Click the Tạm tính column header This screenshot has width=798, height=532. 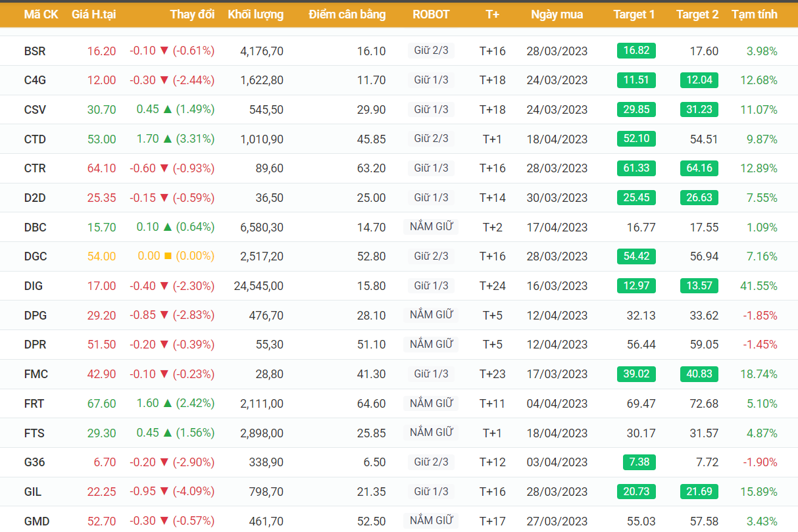[754, 14]
